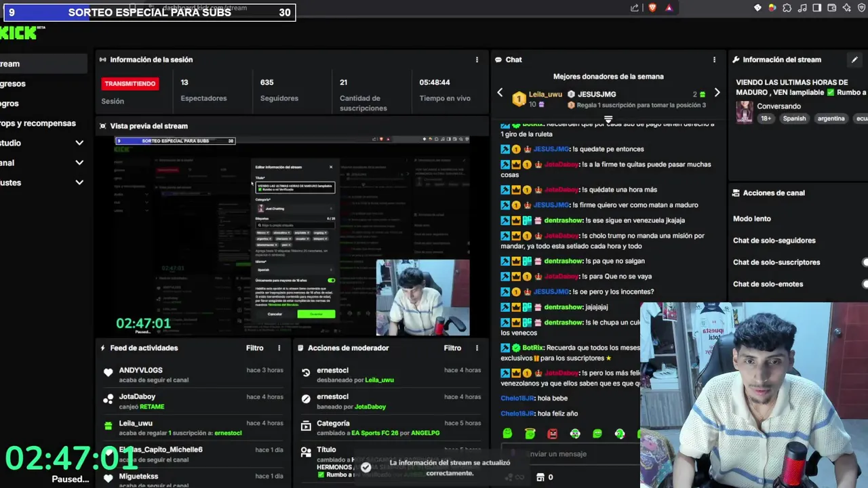
Task: Click the Enviar un mensaje chat input
Action: click(x=570, y=454)
